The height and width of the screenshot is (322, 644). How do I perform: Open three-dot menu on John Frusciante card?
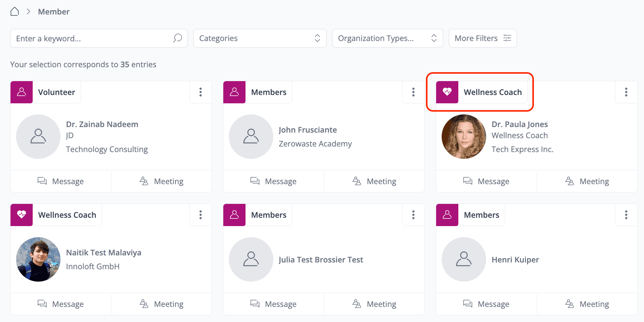pos(413,92)
